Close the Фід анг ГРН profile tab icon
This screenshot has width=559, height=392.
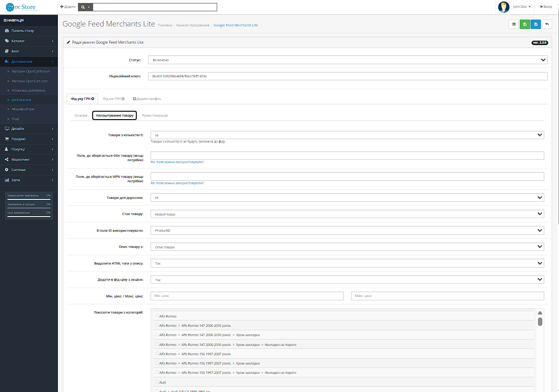[123, 98]
